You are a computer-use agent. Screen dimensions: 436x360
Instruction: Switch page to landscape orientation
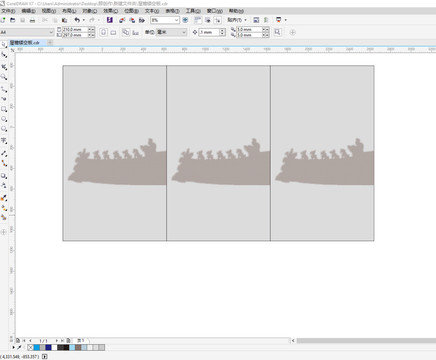(x=113, y=32)
